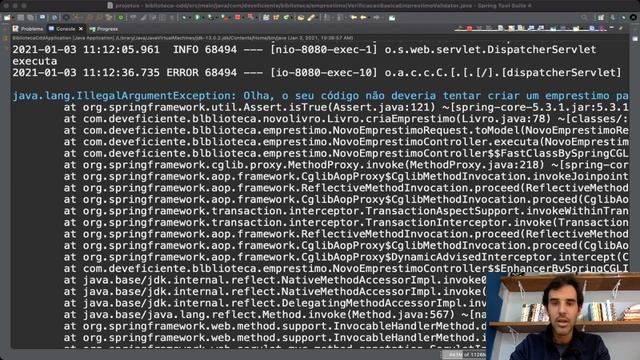
Task: Click the 'executa' output line
Action: 35,61
